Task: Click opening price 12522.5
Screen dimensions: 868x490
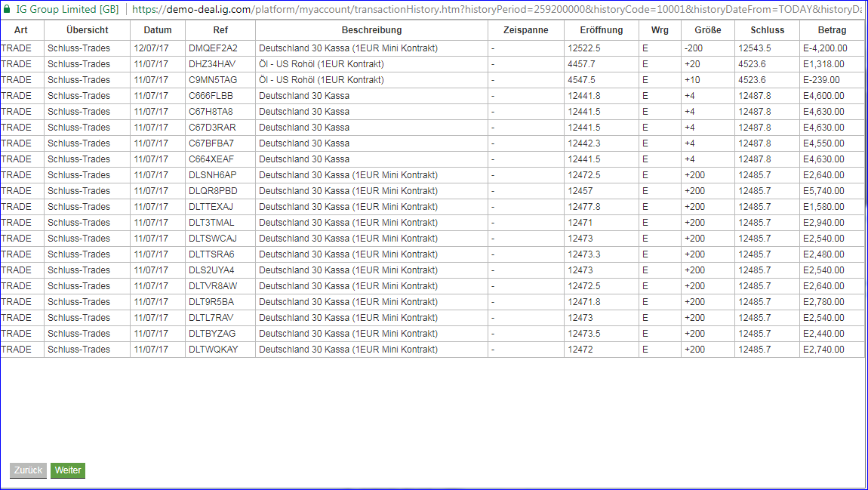Action: (x=583, y=49)
